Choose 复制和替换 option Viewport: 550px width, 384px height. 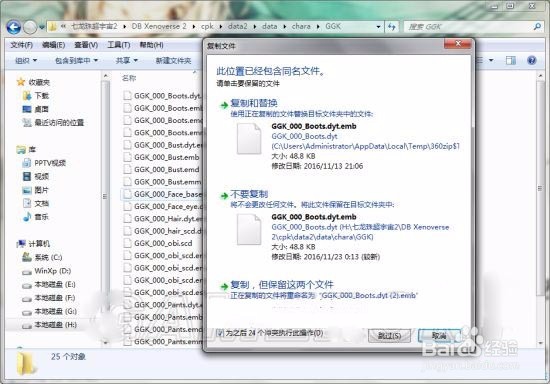click(x=254, y=103)
